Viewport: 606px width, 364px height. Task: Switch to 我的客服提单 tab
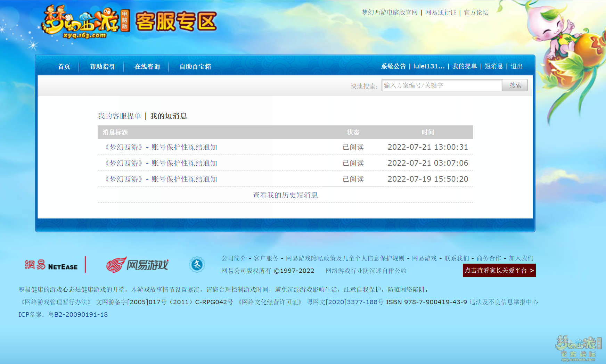(x=120, y=116)
